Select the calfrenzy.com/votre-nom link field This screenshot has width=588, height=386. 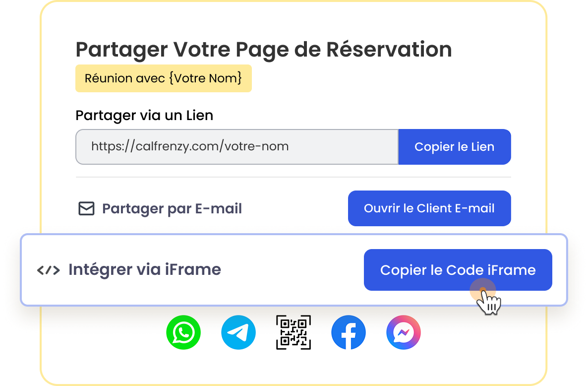(236, 147)
